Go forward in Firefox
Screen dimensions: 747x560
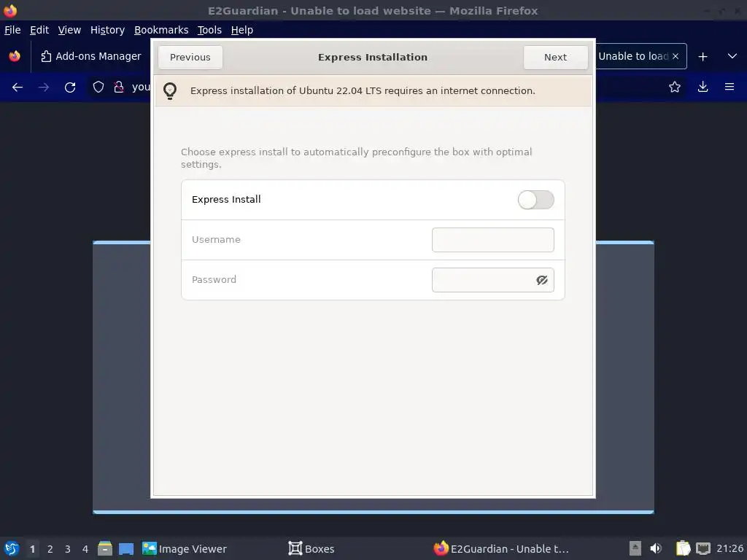[44, 87]
